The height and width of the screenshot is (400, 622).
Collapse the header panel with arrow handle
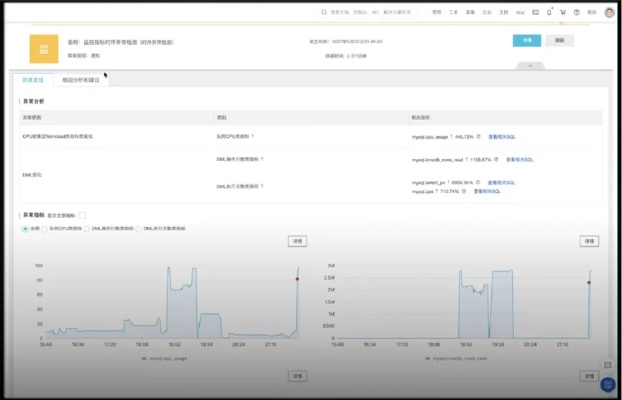pyautogui.click(x=530, y=66)
